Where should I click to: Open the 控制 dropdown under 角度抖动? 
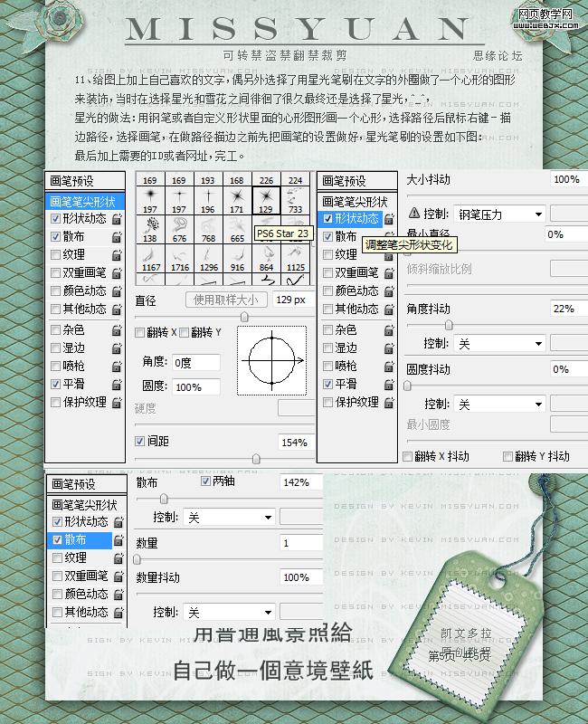499,344
